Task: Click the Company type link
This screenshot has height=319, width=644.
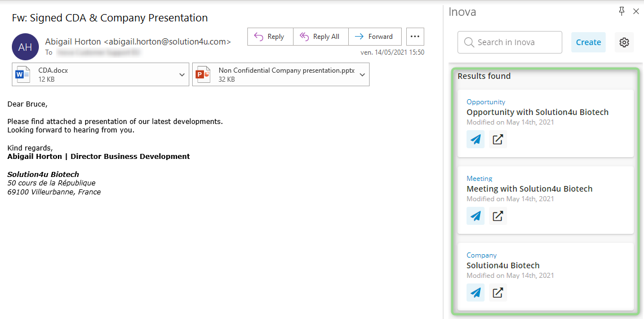Action: [481, 255]
